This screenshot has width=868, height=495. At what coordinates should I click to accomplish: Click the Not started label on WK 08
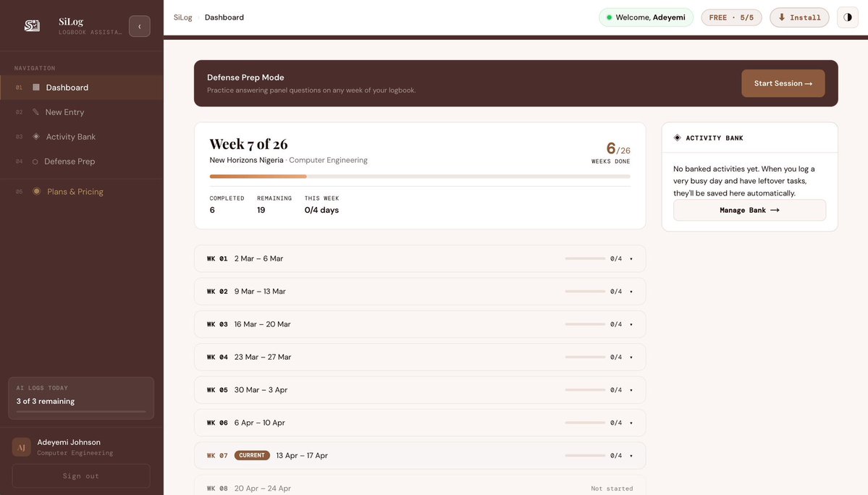click(612, 488)
